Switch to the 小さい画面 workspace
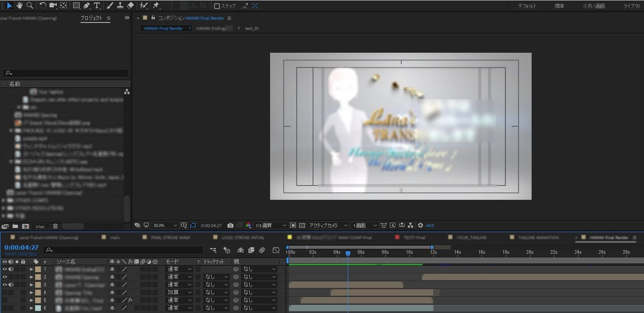Viewport: 644px width, 313px height. click(594, 6)
